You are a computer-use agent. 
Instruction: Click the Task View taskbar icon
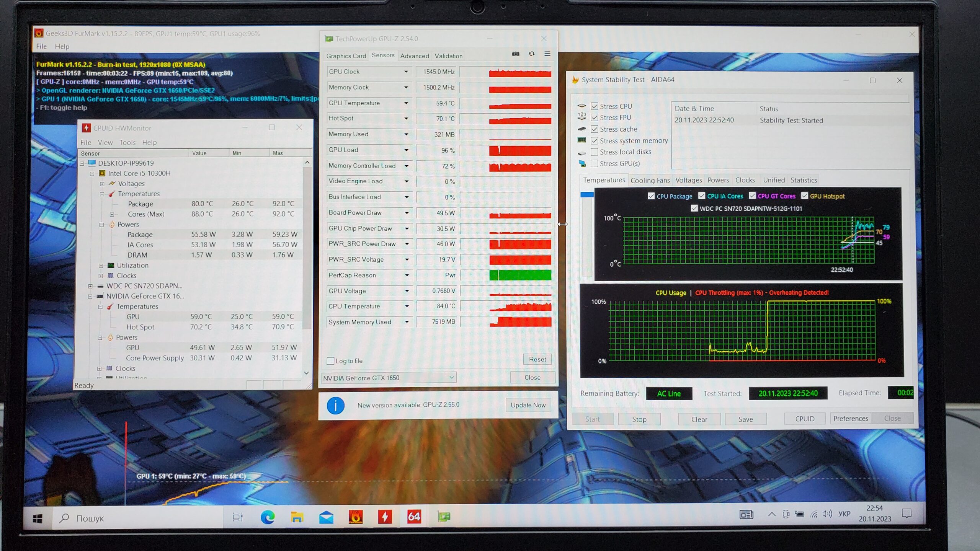coord(238,517)
